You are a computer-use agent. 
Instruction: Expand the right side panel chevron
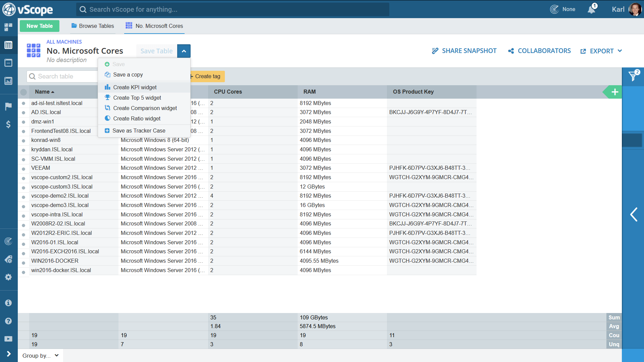634,214
